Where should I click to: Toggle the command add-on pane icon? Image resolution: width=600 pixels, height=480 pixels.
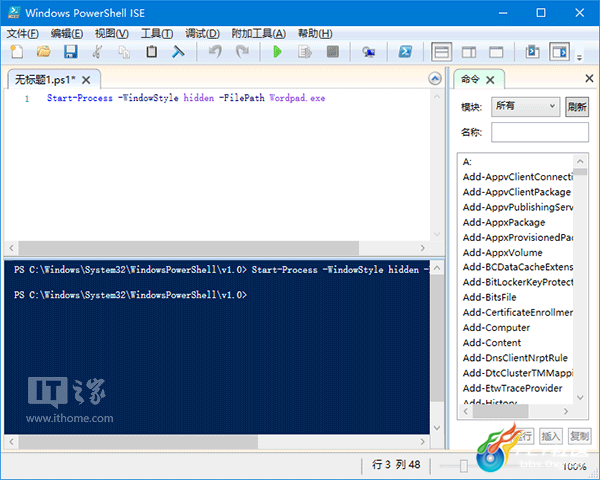[x=559, y=52]
